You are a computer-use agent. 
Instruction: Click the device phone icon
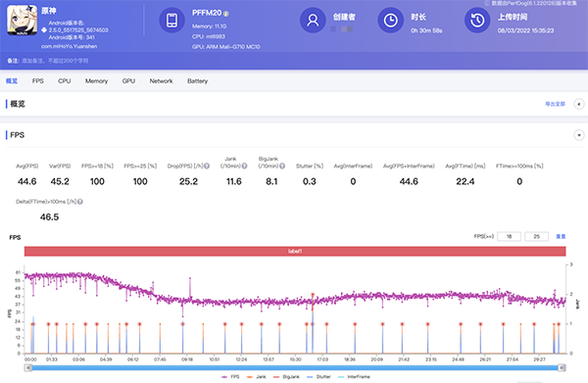click(171, 21)
